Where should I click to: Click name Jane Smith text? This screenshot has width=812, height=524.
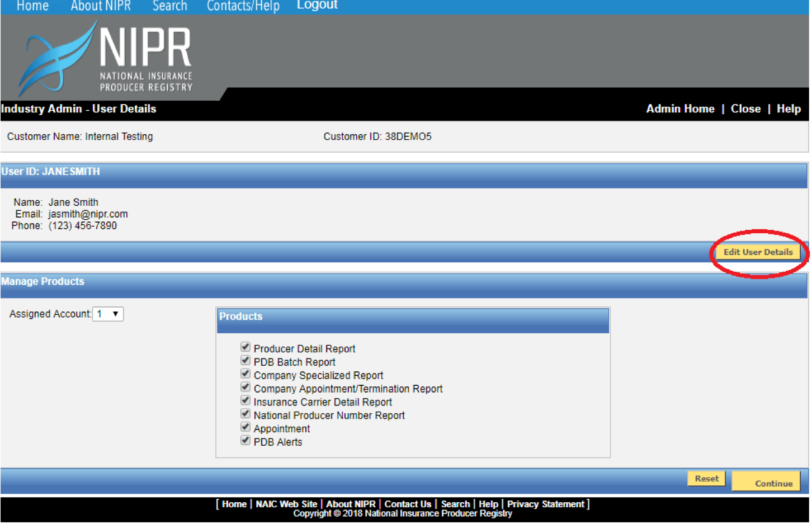click(73, 202)
